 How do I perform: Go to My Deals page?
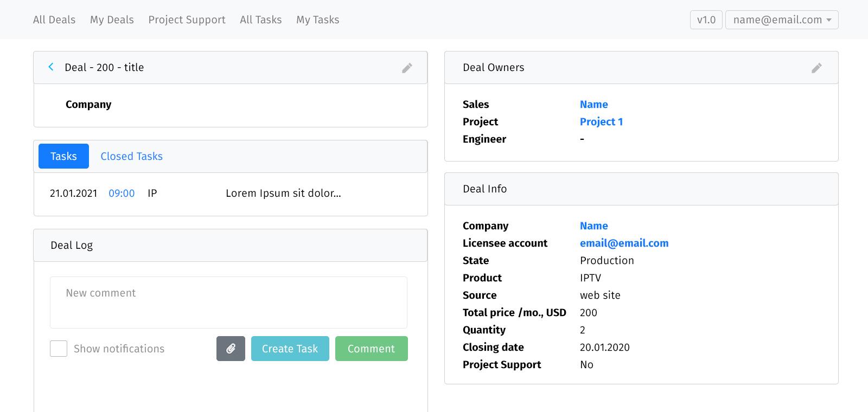click(112, 20)
